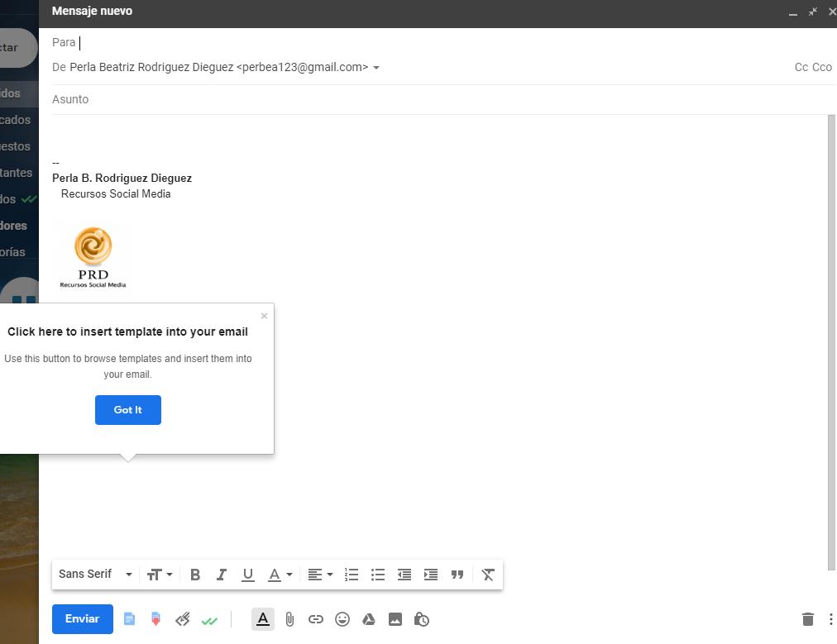
Task: Toggle underline formatting
Action: (x=248, y=574)
